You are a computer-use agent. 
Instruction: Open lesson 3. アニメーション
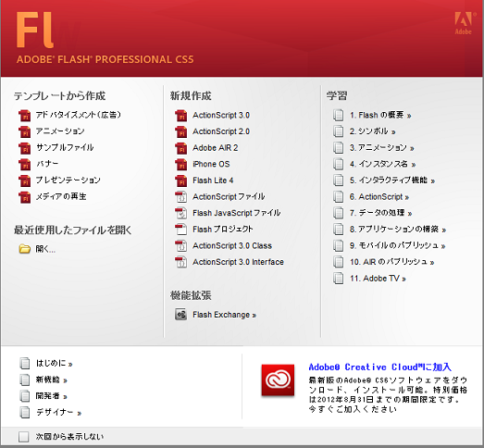(x=381, y=148)
